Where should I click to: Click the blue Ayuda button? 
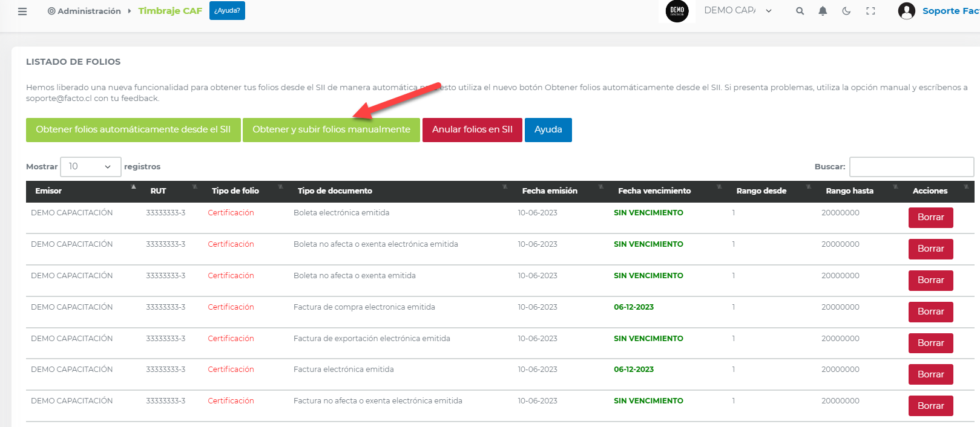(548, 130)
